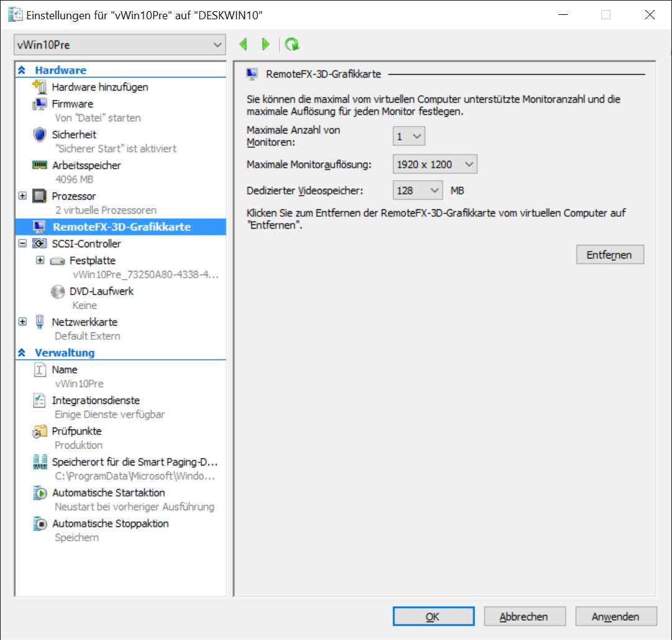Click the SCSI-Controller icon
This screenshot has width=672, height=640.
pos(39,244)
